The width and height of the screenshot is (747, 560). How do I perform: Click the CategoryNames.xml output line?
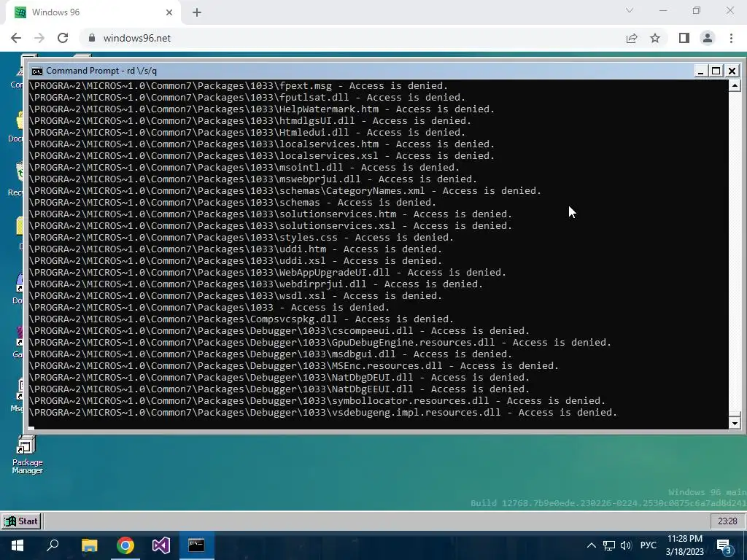285,190
